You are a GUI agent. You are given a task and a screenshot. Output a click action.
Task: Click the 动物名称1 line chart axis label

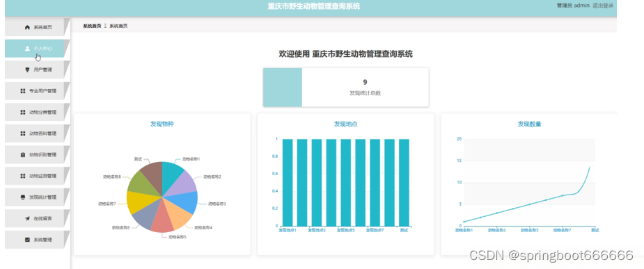[464, 231]
